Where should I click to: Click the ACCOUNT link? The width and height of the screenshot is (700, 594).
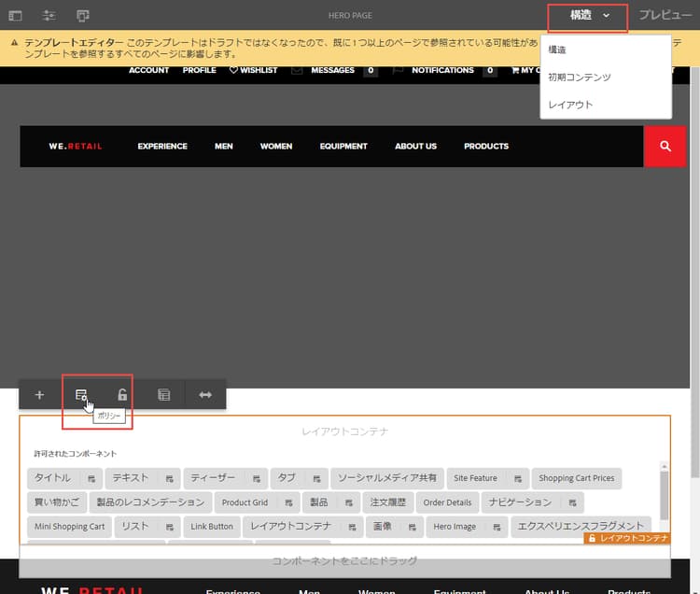(x=148, y=70)
